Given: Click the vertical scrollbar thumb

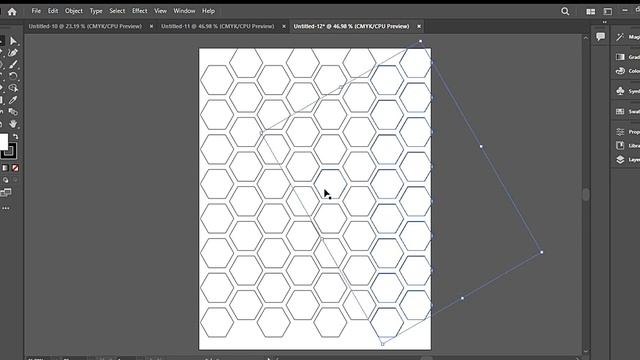Looking at the screenshot, I should 586,194.
